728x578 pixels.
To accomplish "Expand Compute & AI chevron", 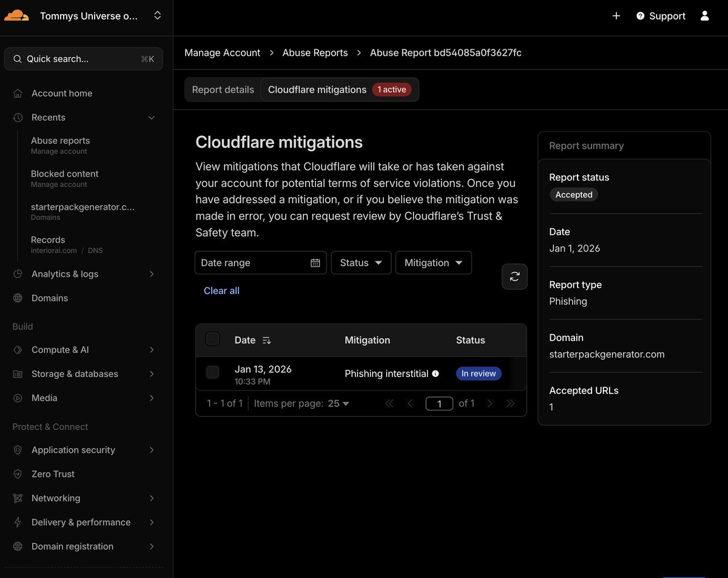I will pos(152,350).
